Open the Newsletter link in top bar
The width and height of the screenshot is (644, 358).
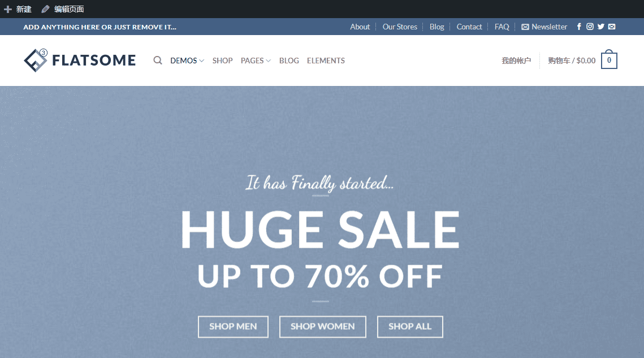[544, 27]
